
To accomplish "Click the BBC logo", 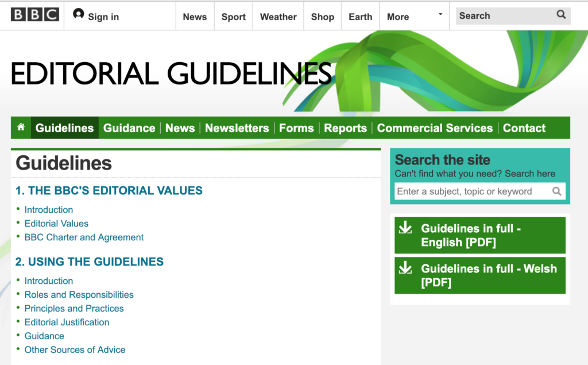I will coord(35,14).
